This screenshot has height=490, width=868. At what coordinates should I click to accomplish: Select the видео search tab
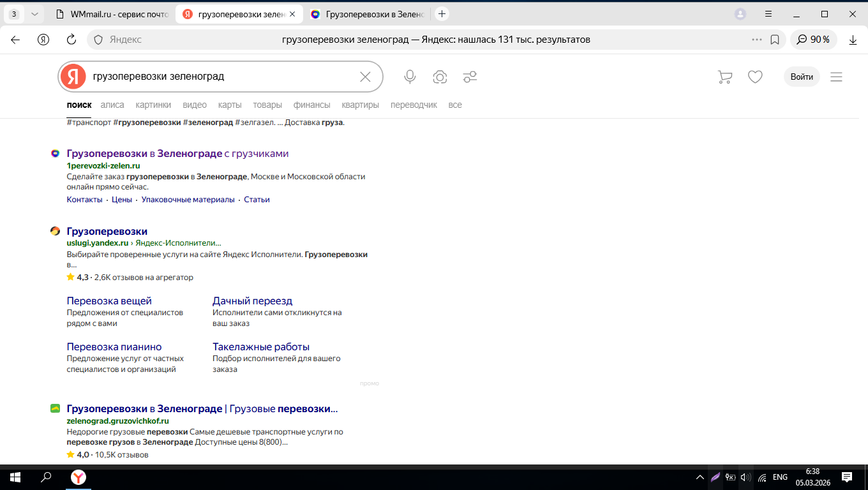click(195, 105)
